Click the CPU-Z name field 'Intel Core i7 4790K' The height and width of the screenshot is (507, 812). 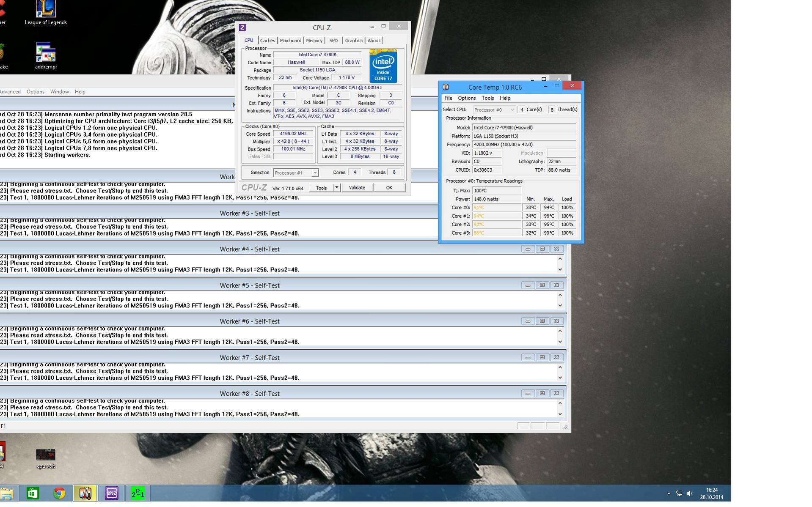click(317, 55)
